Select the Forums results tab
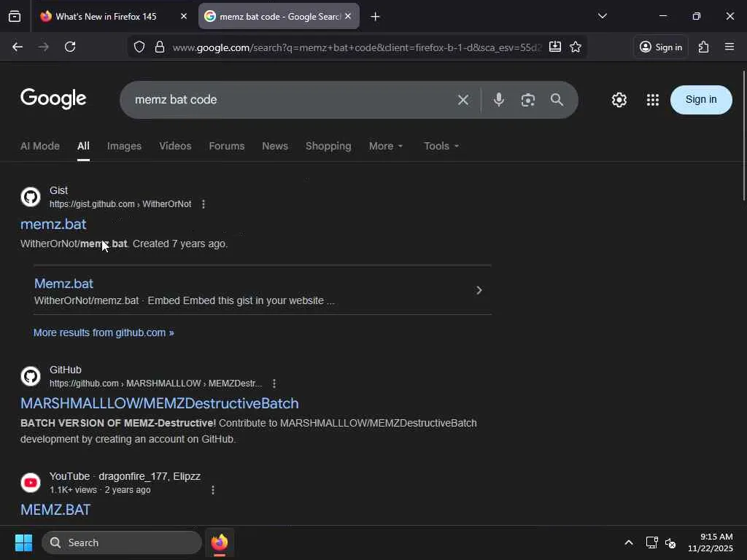747x560 pixels. tap(227, 146)
